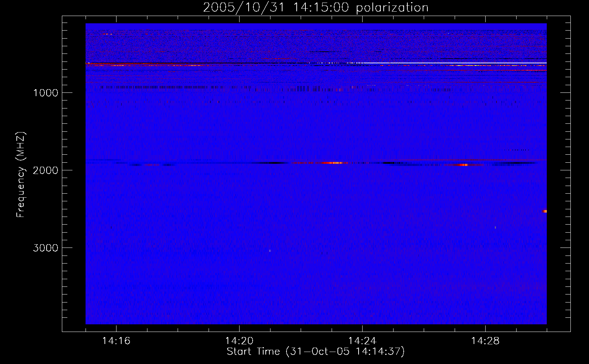589x364 pixels.
Task: Click the orange spot at right edge near 2500 MHz
Action: pos(545,211)
